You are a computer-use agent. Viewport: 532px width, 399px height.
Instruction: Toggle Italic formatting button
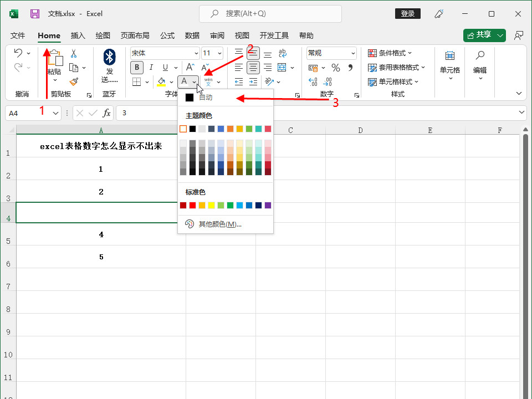(x=151, y=67)
